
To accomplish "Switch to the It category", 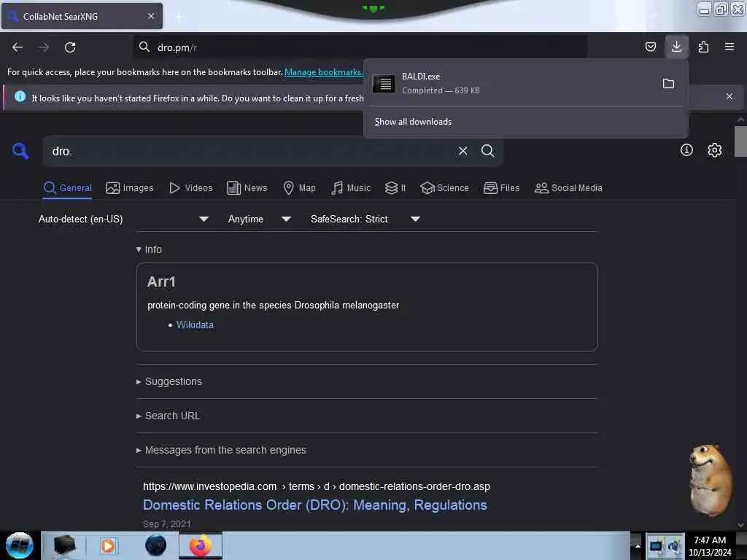I will pyautogui.click(x=395, y=188).
